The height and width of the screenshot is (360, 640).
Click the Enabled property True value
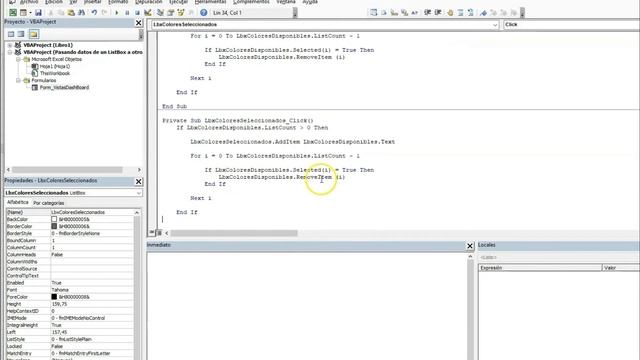point(92,283)
